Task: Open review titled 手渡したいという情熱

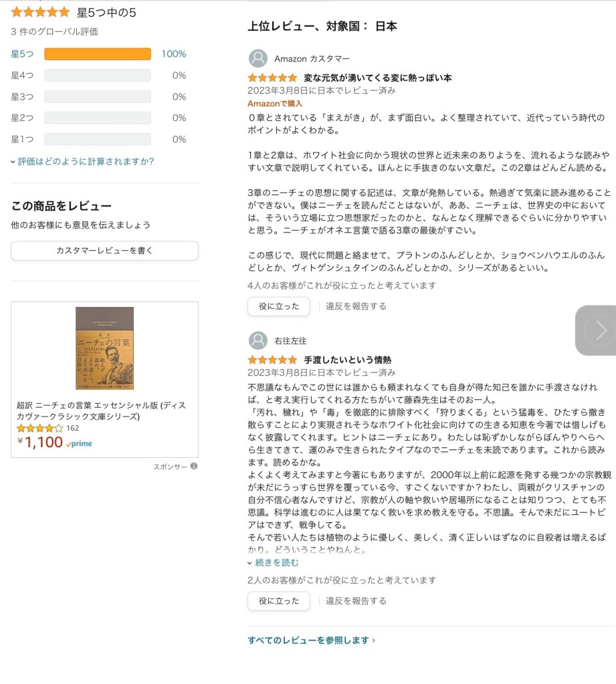Action: pyautogui.click(x=348, y=360)
